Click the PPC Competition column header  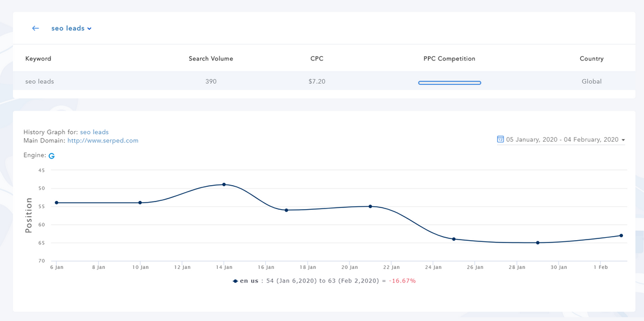[x=449, y=59]
